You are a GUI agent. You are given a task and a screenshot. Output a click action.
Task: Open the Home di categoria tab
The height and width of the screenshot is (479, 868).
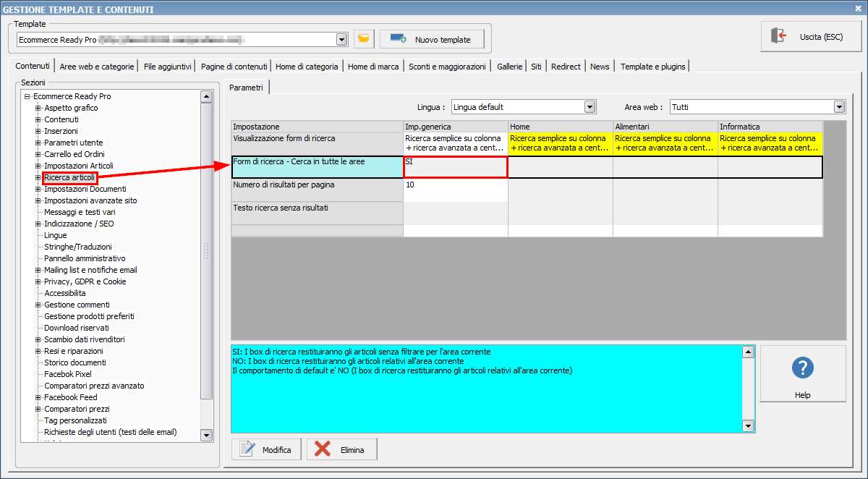[307, 67]
